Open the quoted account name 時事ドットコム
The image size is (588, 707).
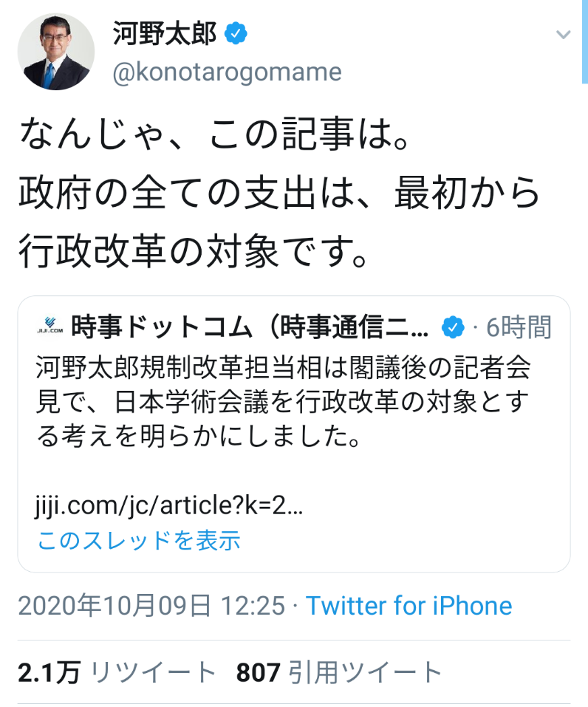click(x=250, y=327)
